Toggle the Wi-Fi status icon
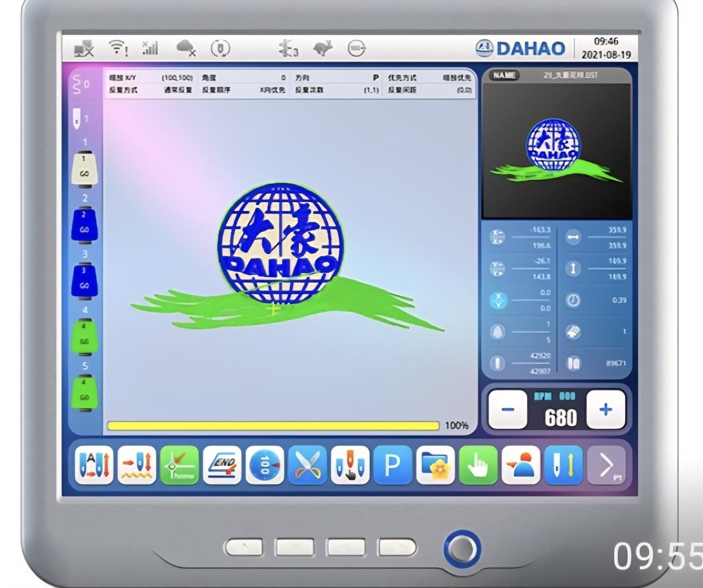 coord(117,49)
